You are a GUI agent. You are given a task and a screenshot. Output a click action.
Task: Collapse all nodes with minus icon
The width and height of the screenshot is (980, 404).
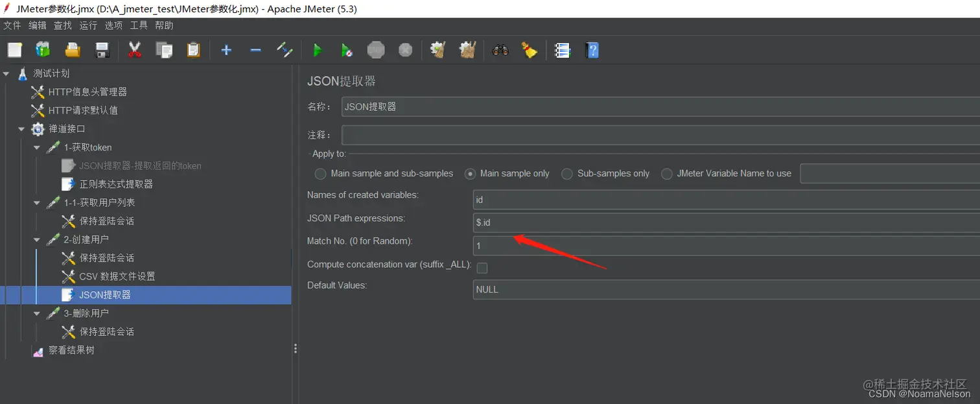click(x=255, y=50)
